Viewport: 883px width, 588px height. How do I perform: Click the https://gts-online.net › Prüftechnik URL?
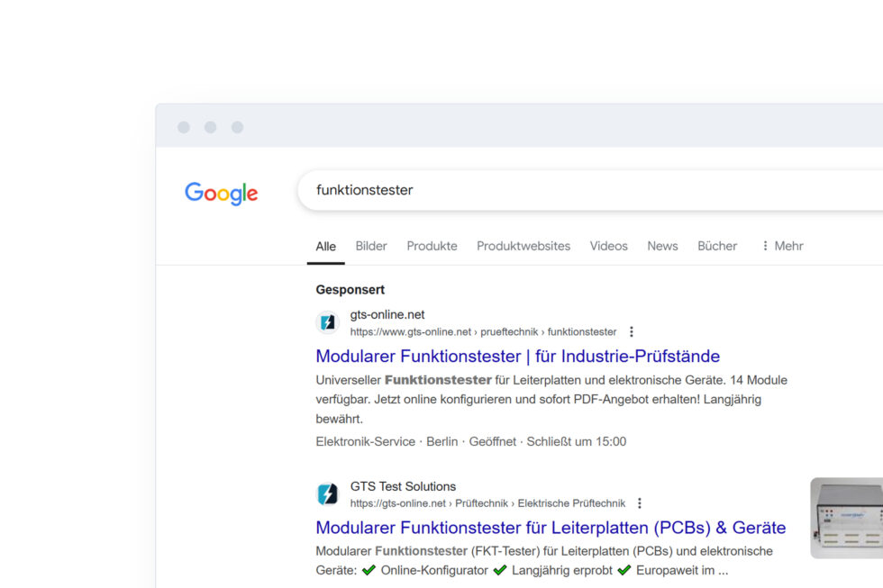pyautogui.click(x=487, y=503)
